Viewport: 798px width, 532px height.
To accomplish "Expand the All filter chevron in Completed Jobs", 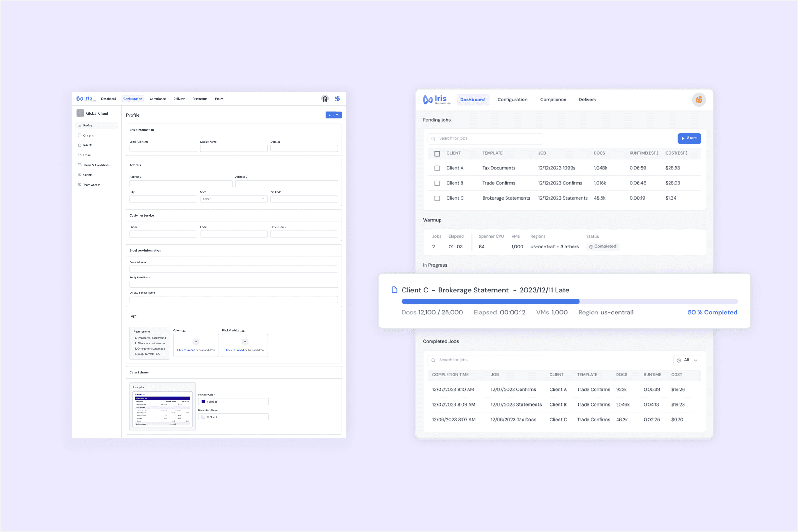I will coord(696,360).
